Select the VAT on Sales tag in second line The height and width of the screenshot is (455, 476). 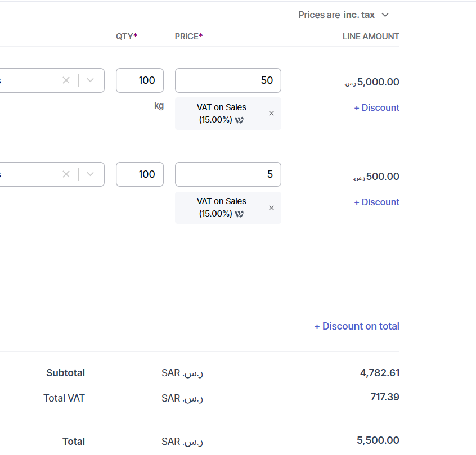click(x=221, y=208)
